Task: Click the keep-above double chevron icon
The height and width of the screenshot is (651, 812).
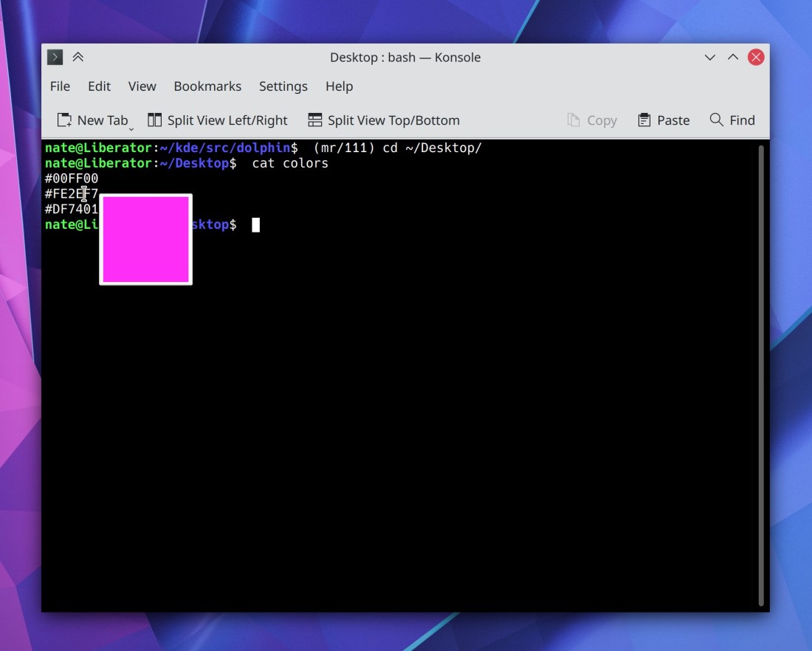Action: pos(78,58)
